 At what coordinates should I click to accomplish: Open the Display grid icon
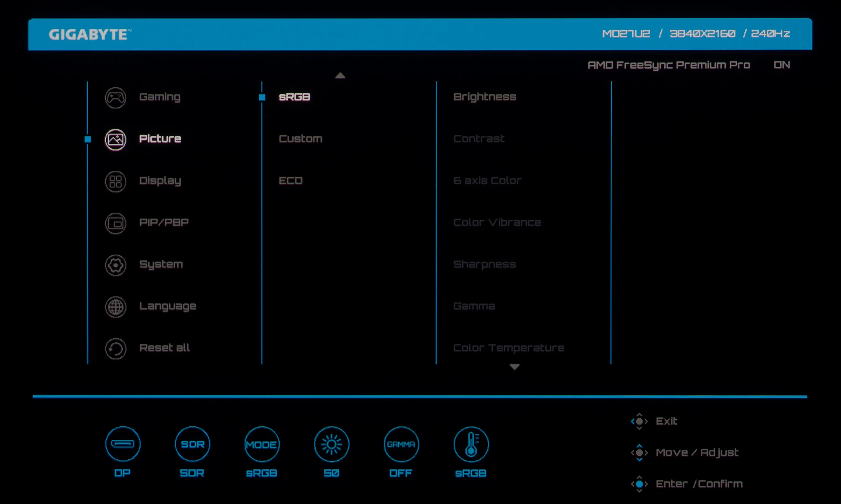pyautogui.click(x=116, y=181)
